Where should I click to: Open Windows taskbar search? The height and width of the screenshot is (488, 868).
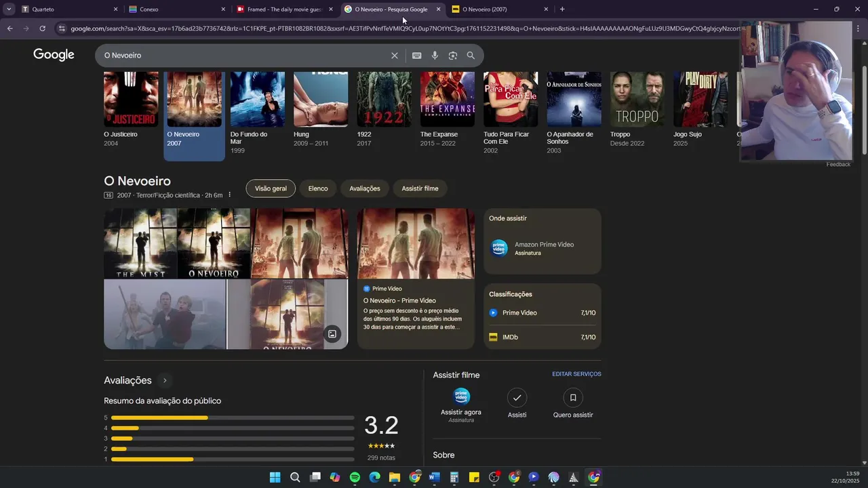295,477
